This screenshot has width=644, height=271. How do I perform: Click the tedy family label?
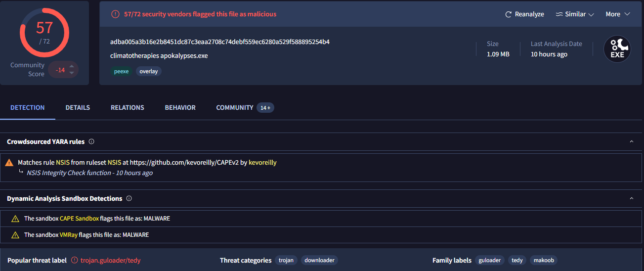coord(517,260)
